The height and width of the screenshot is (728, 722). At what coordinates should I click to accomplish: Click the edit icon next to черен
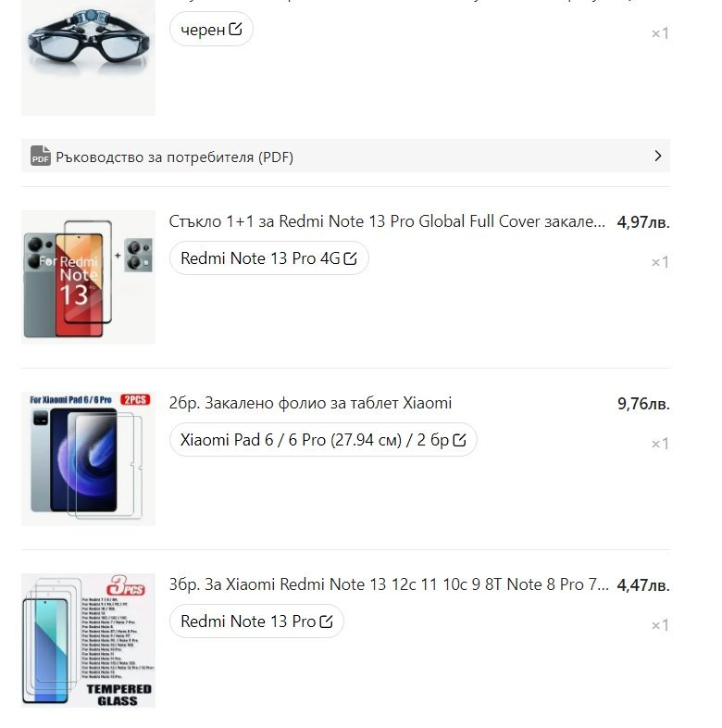pyautogui.click(x=236, y=29)
